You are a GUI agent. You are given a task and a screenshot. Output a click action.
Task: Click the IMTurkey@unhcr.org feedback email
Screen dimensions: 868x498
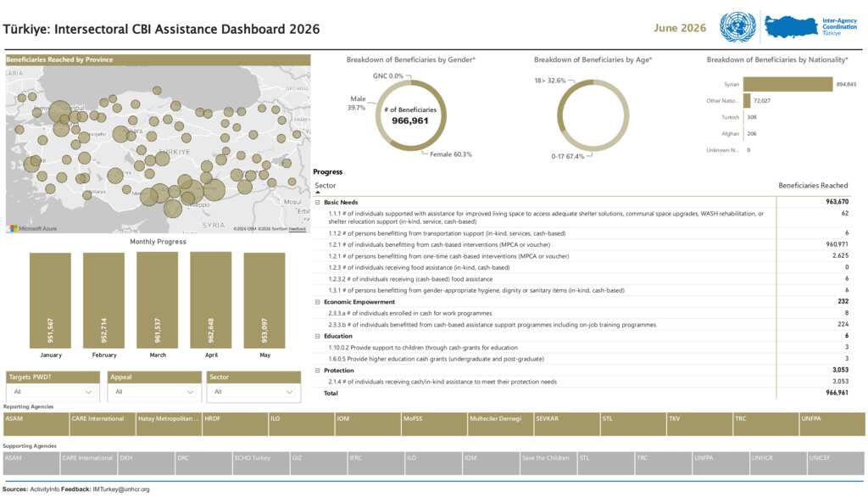click(121, 490)
